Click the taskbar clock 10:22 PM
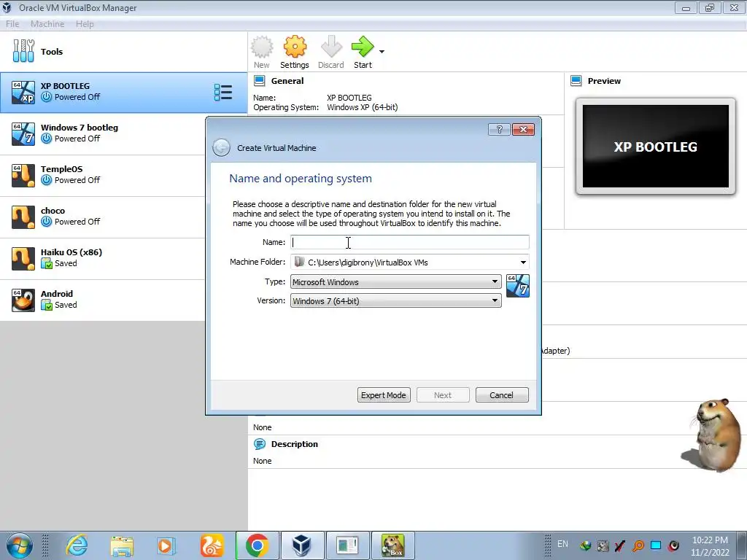Viewport: 747px width, 560px height. click(x=710, y=540)
